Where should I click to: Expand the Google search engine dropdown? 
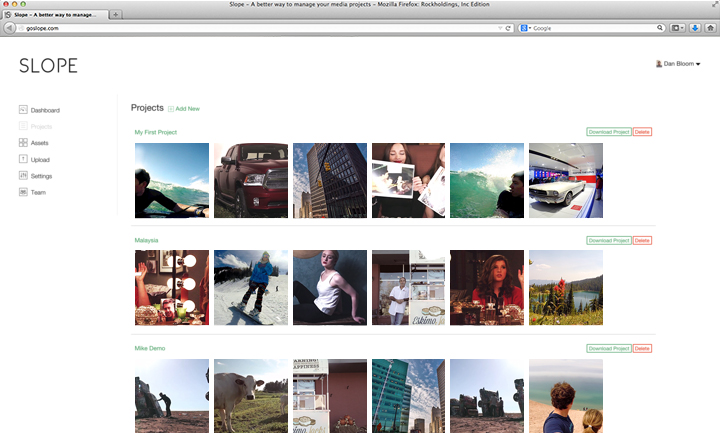526,28
